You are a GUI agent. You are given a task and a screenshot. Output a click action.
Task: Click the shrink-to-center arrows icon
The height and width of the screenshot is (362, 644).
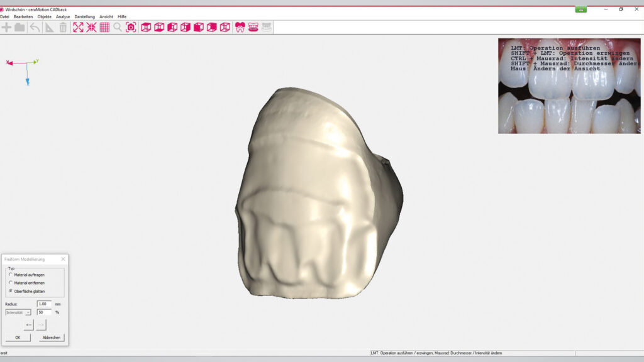91,27
